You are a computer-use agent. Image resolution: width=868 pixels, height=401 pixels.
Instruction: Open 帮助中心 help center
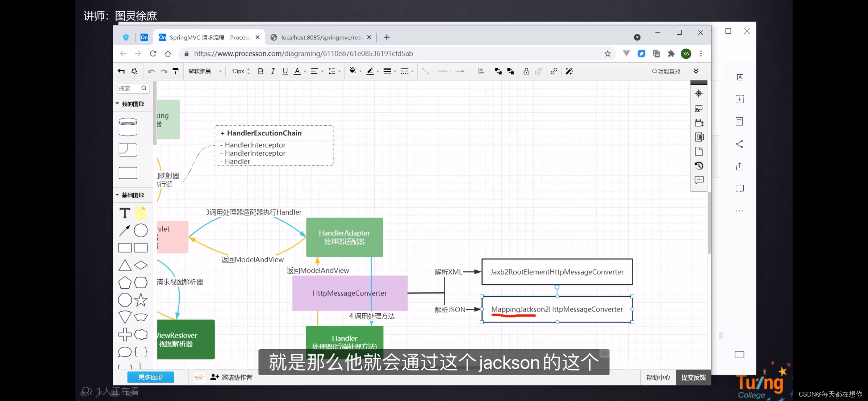coord(658,377)
